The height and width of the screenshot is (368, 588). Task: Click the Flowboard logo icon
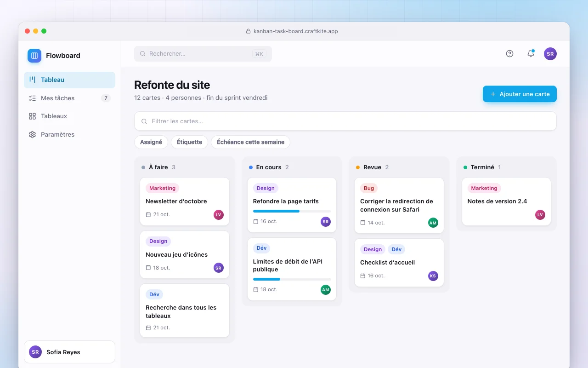pyautogui.click(x=34, y=56)
